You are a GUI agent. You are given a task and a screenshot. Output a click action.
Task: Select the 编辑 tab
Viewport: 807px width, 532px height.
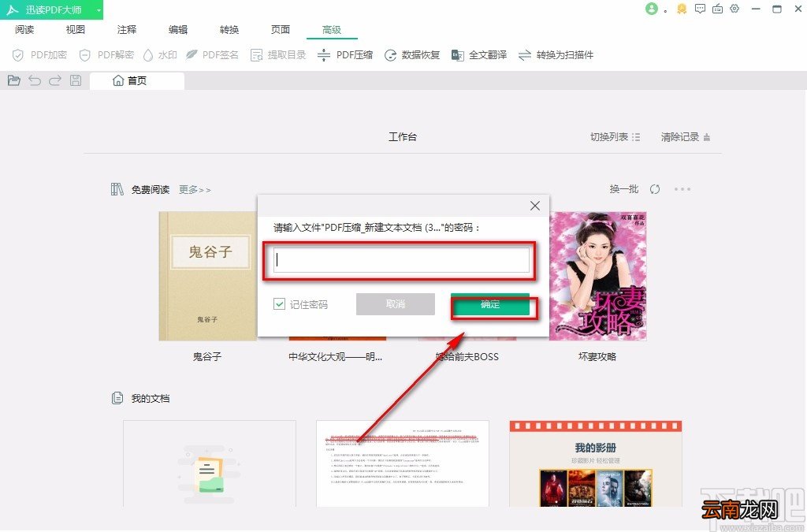178,30
